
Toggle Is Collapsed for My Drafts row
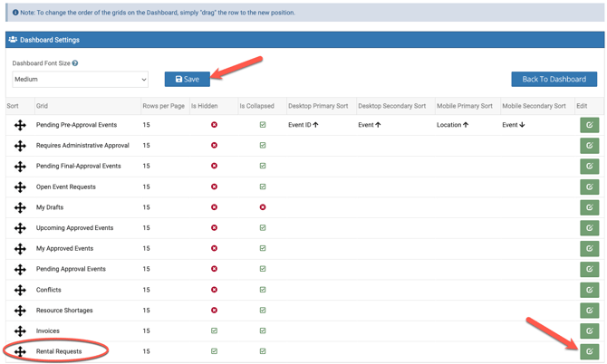(x=263, y=207)
